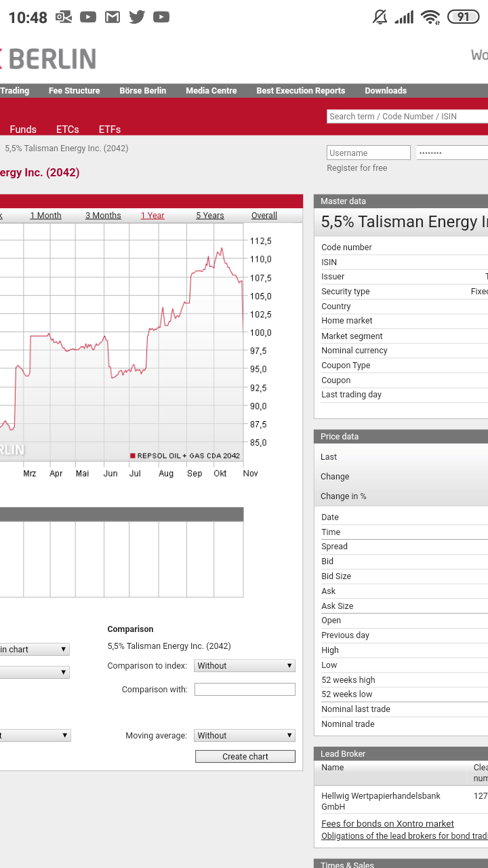This screenshot has height=868, width=488.
Task: Click the password input field
Action: coord(452,153)
